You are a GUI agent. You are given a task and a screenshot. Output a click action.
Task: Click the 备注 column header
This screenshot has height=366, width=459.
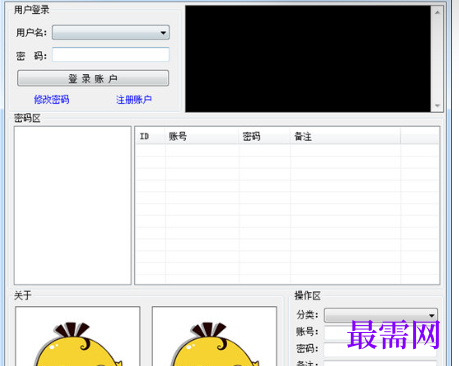coord(345,136)
